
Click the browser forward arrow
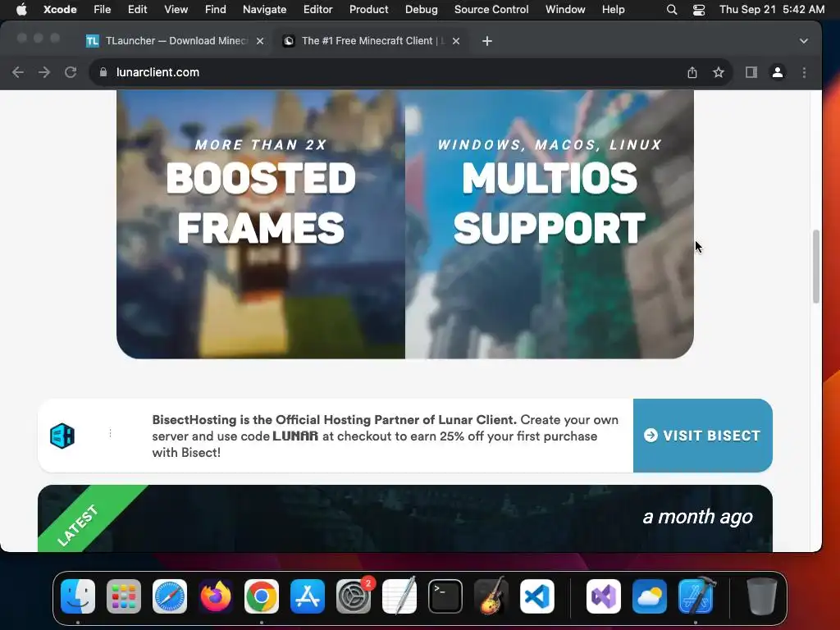(44, 72)
